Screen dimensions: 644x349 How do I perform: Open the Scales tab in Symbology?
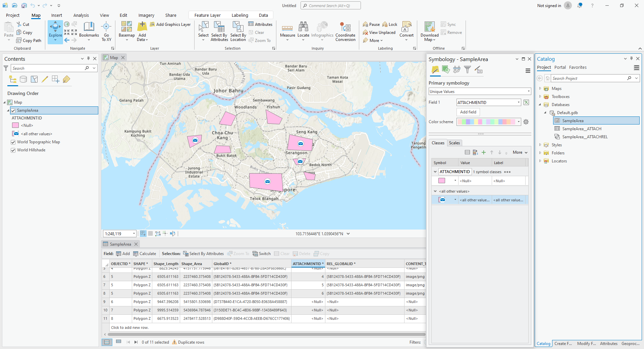click(454, 143)
